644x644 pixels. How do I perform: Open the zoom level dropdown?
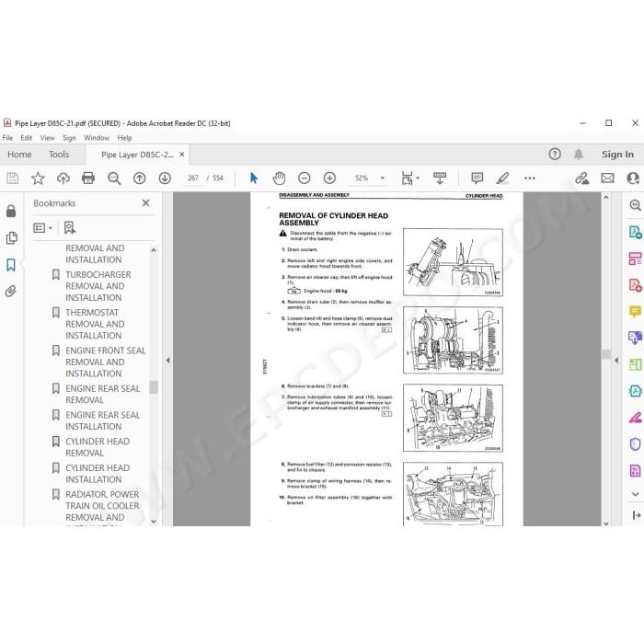pos(383,178)
